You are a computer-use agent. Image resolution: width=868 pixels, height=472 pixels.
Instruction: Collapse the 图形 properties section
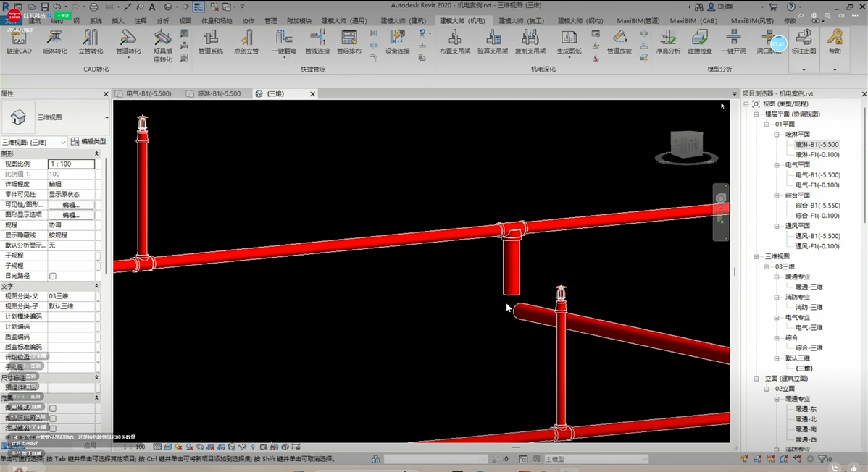click(x=96, y=153)
